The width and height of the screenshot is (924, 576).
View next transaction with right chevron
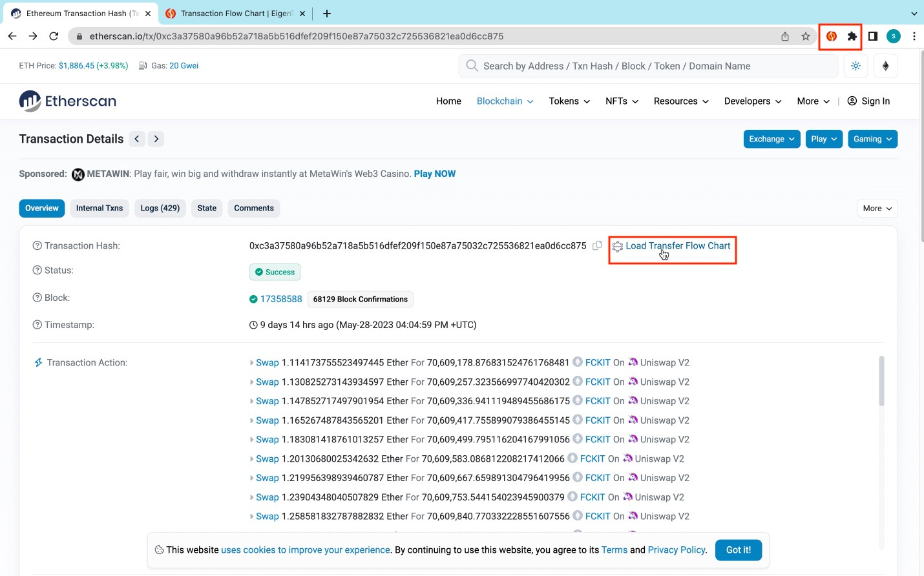(156, 139)
